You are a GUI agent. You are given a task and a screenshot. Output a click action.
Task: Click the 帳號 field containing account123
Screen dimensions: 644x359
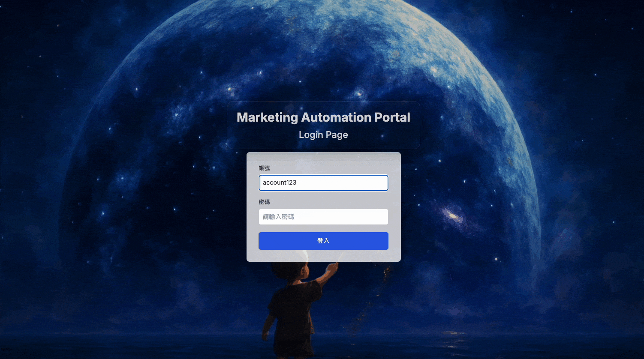(x=323, y=182)
